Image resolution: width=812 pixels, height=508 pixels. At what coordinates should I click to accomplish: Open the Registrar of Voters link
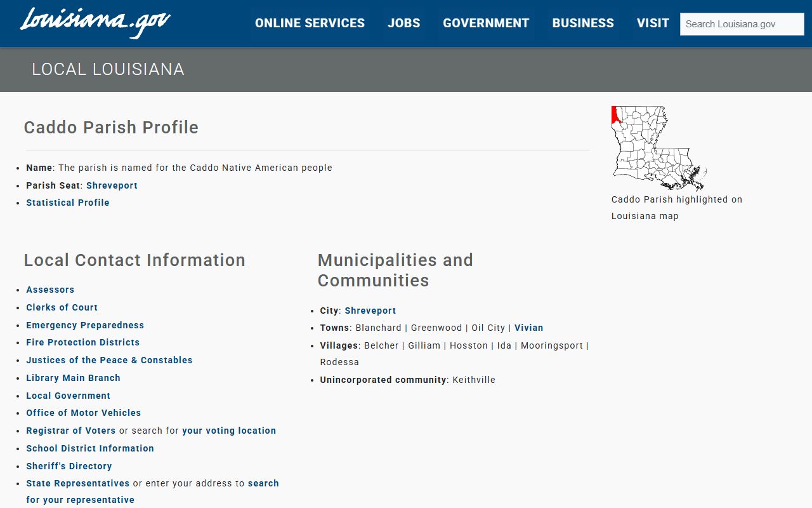[x=71, y=431]
